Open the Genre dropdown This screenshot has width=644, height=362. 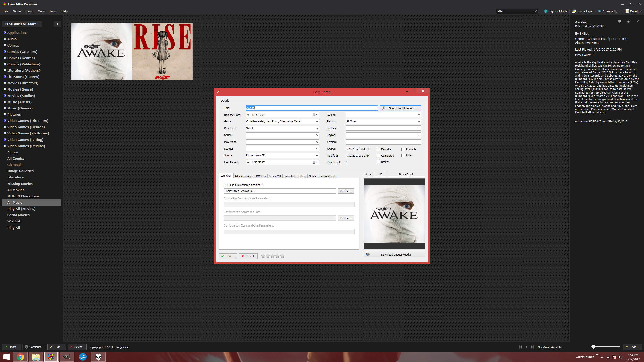pyautogui.click(x=317, y=122)
